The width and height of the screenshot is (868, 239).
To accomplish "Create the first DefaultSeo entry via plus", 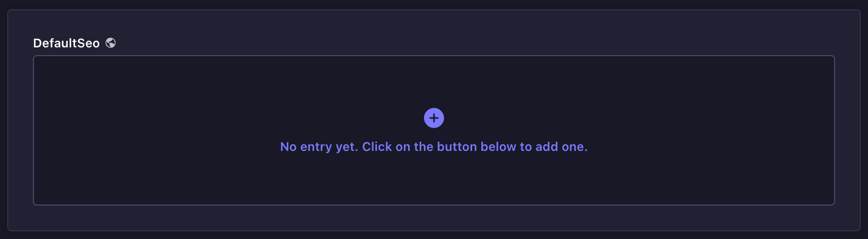I will pos(434,118).
